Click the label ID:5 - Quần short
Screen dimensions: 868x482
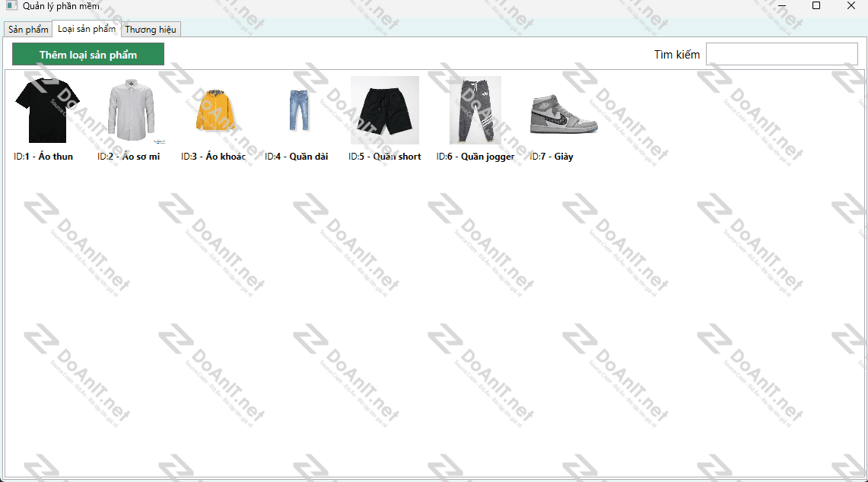click(x=385, y=157)
